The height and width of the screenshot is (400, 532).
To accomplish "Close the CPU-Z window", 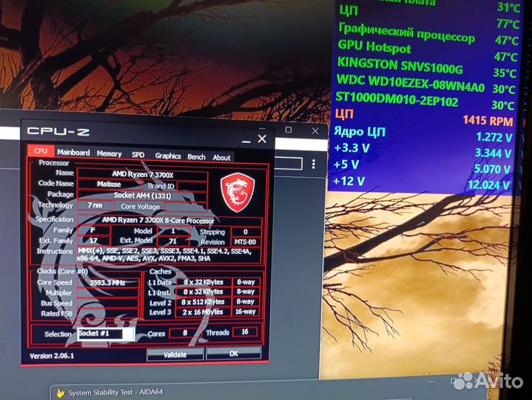I will click(262, 139).
